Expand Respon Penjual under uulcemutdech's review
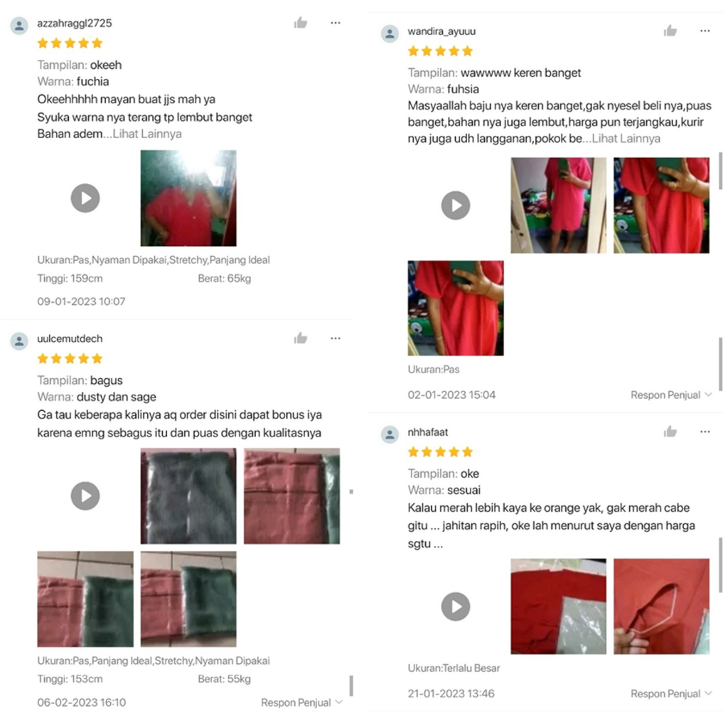This screenshot has height=728, width=728. click(x=301, y=702)
